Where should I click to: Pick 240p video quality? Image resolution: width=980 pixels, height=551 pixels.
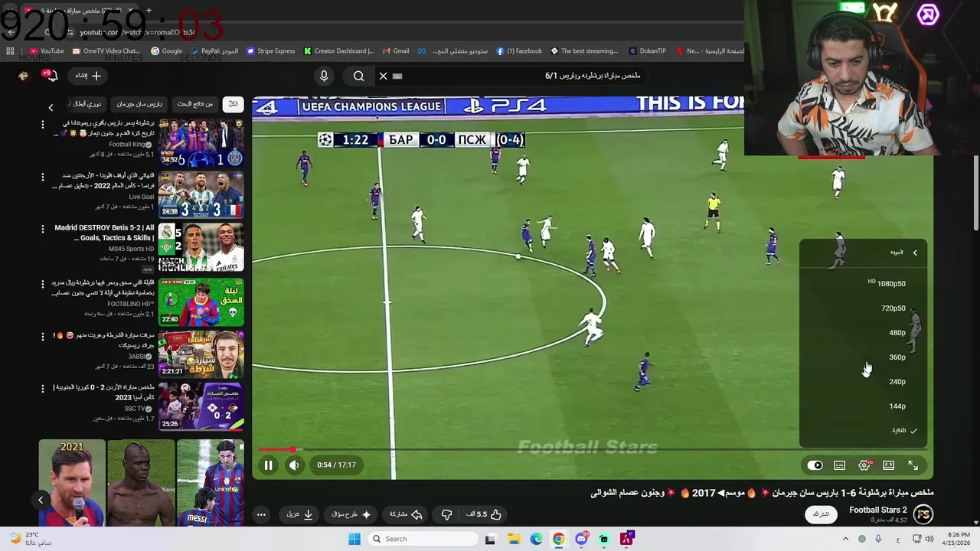(864, 381)
